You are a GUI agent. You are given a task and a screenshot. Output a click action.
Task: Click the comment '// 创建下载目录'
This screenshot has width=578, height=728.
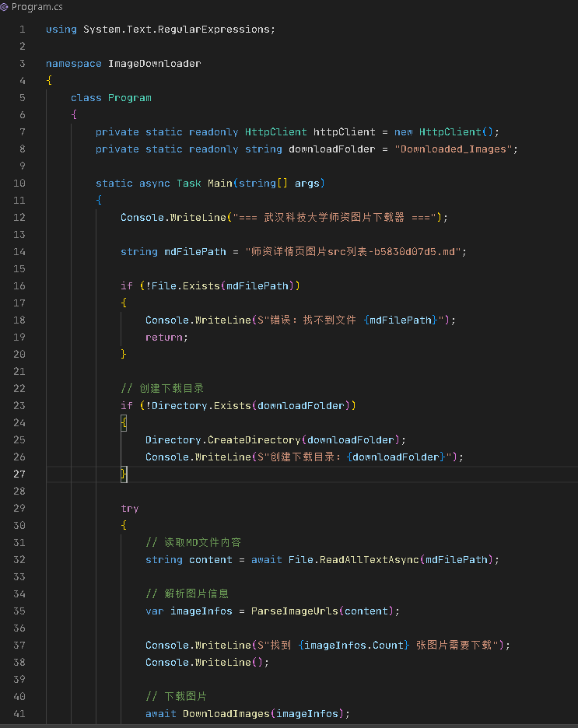coord(162,389)
